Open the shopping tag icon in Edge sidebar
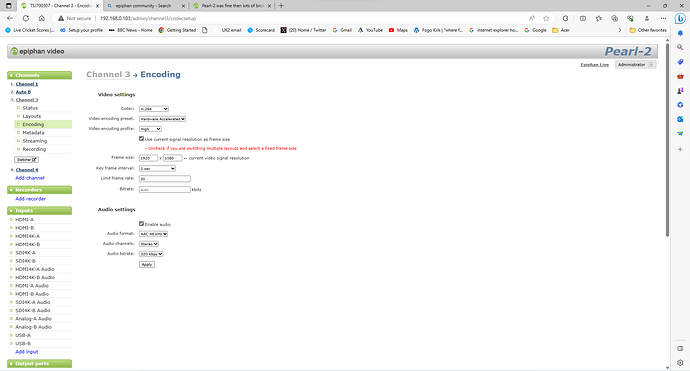690x371 pixels. 680,62
